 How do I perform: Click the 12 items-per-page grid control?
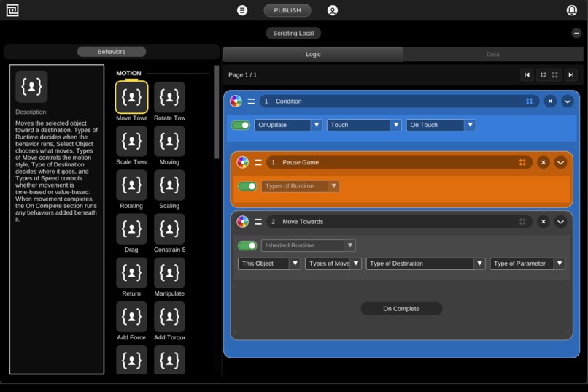549,75
